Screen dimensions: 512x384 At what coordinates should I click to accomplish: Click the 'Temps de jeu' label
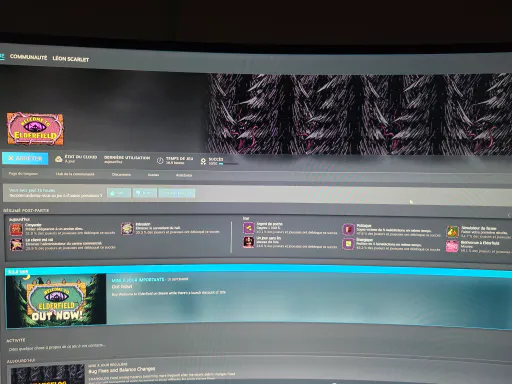coord(180,158)
